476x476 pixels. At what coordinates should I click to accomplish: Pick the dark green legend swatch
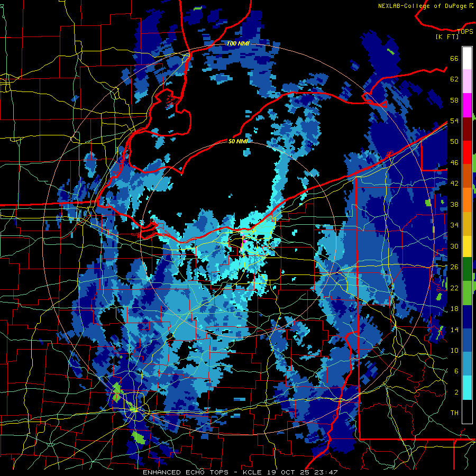point(467,269)
